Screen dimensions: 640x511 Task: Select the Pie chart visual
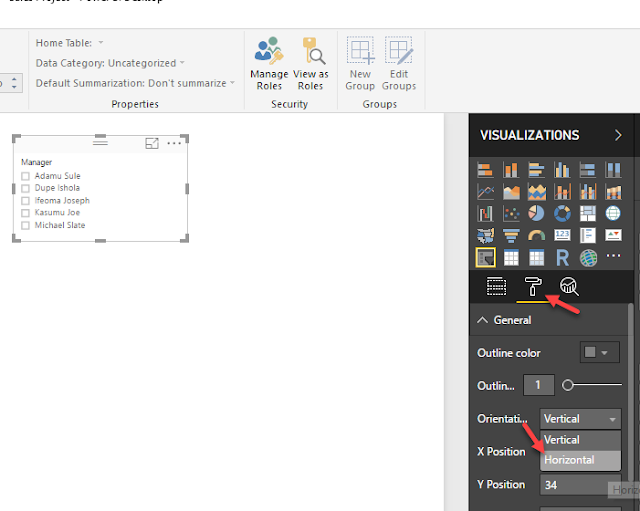536,213
